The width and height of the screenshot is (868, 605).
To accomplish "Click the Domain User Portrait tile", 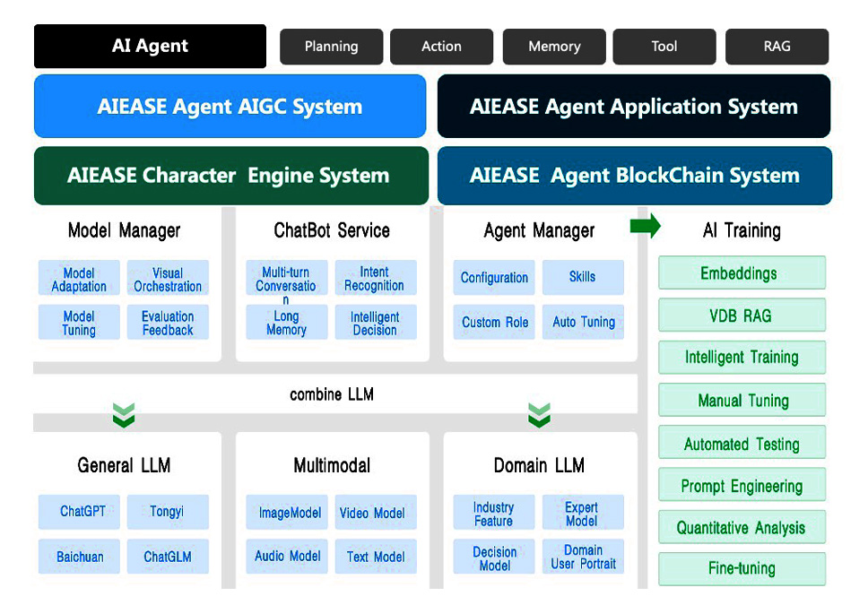I will click(x=583, y=557).
